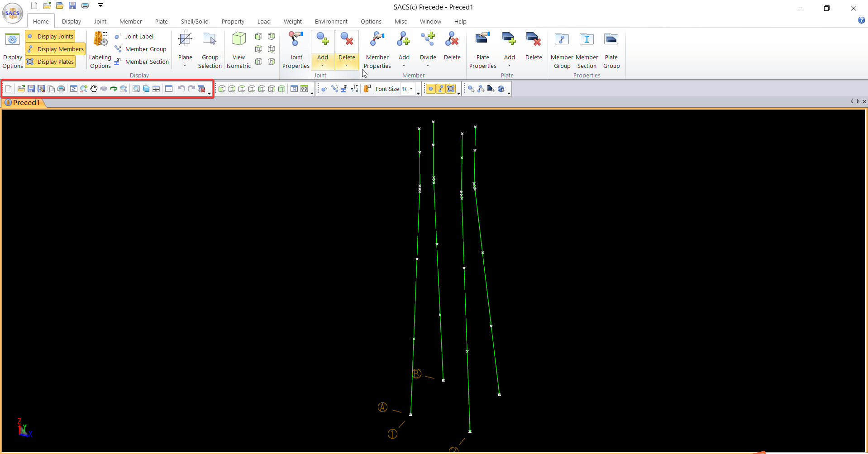Viewport: 868px width, 454px height.
Task: Click the first view cube icon in toolbar
Action: click(x=222, y=89)
